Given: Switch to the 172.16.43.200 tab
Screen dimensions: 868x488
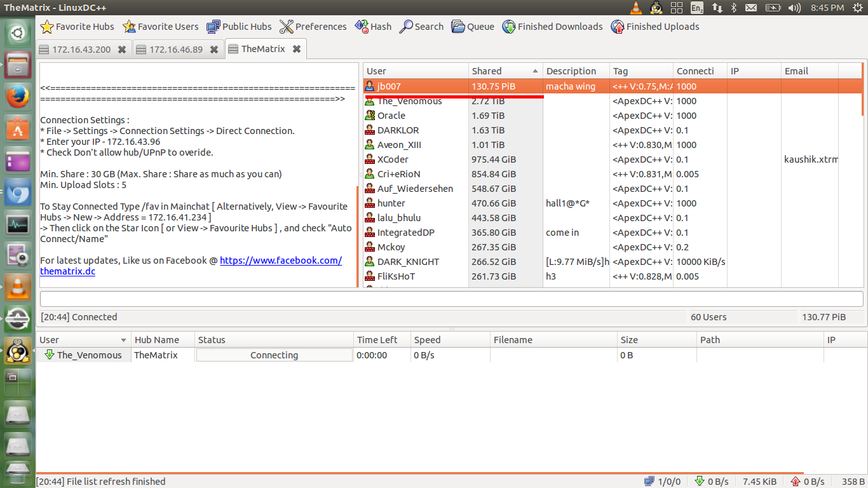Looking at the screenshot, I should [x=81, y=50].
